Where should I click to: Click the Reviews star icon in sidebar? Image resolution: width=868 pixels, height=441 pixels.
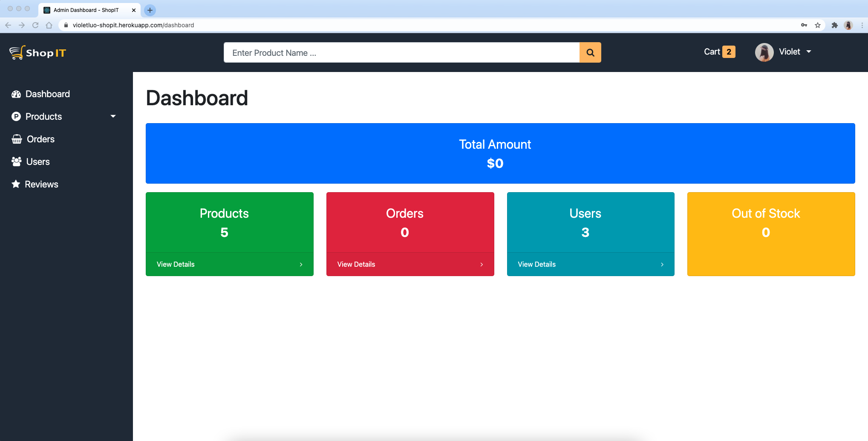pyautogui.click(x=16, y=184)
